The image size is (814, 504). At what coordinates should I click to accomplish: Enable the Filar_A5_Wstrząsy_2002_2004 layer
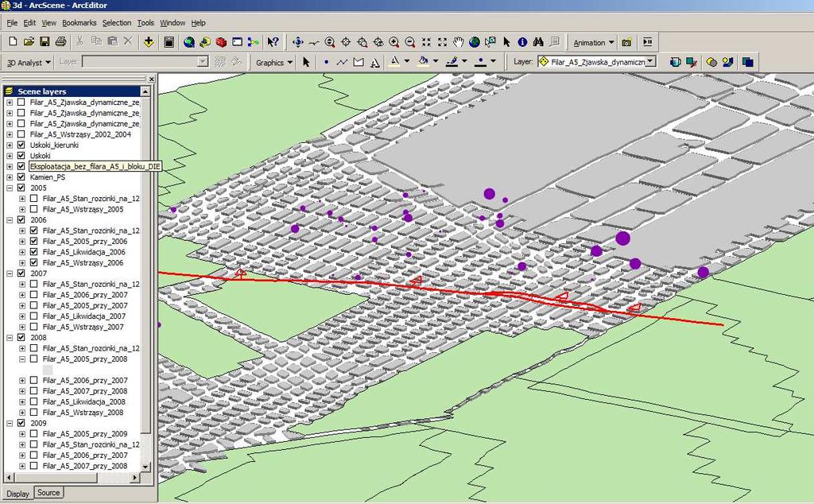tap(21, 134)
